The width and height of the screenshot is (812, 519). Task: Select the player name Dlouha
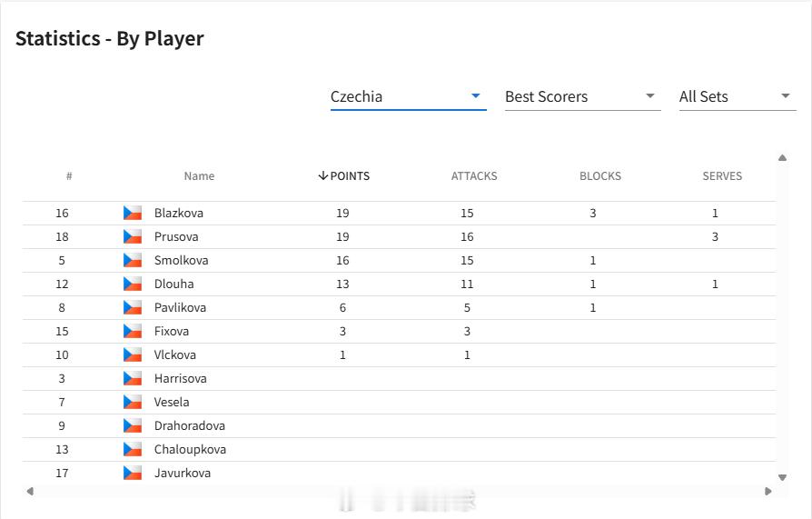174,284
